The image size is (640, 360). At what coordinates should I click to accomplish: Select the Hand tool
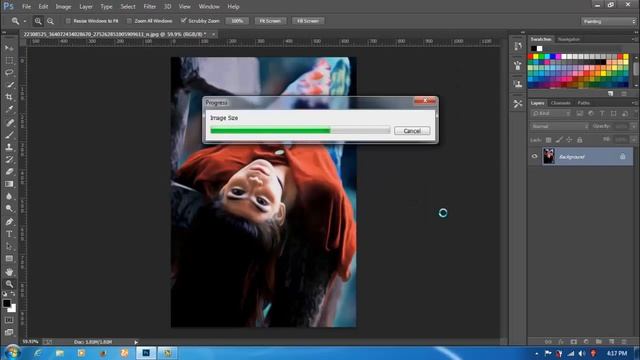coord(9,272)
